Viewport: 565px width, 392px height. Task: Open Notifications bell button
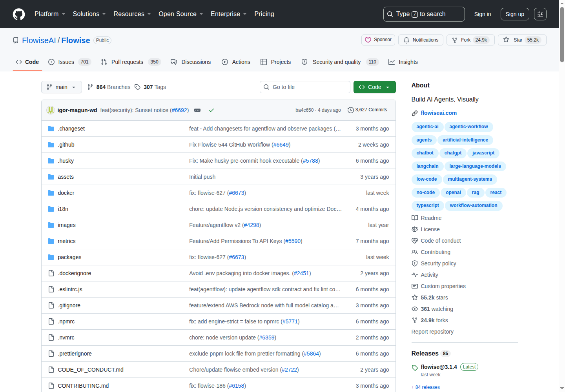point(421,40)
